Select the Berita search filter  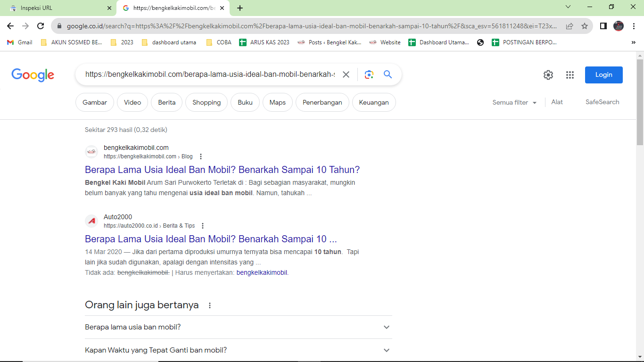[167, 102]
